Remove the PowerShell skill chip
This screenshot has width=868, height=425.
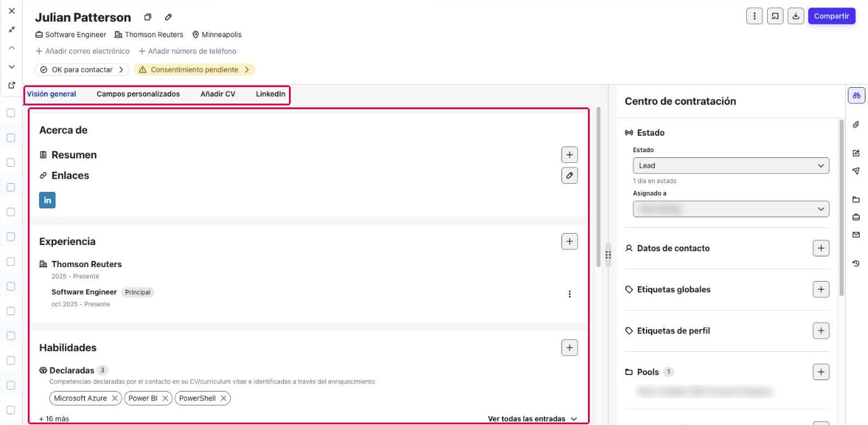(223, 398)
